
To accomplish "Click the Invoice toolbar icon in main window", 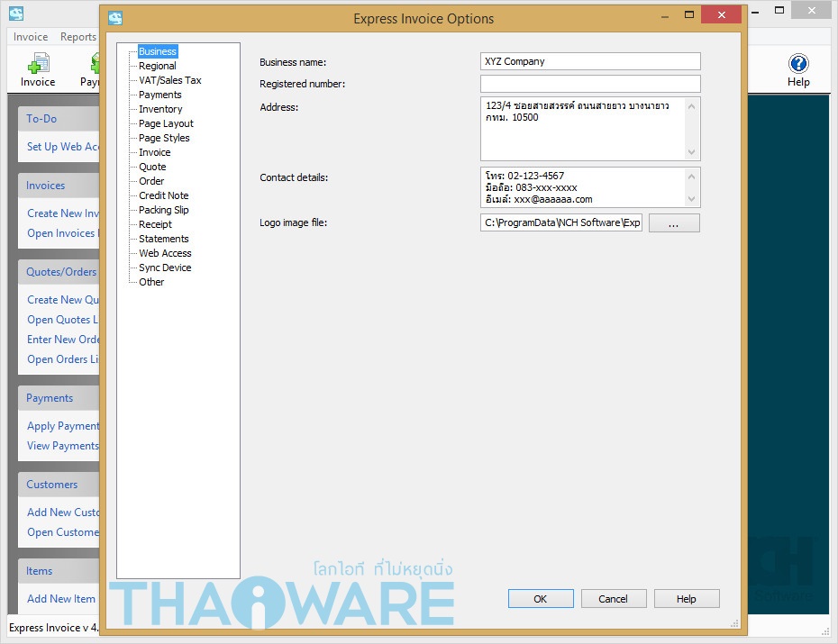I will pyautogui.click(x=38, y=69).
